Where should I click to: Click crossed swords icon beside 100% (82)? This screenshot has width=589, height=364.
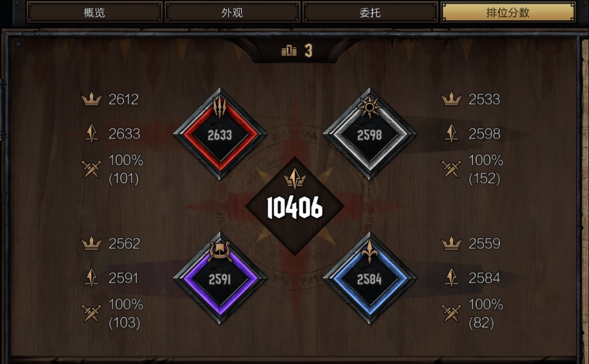[451, 313]
